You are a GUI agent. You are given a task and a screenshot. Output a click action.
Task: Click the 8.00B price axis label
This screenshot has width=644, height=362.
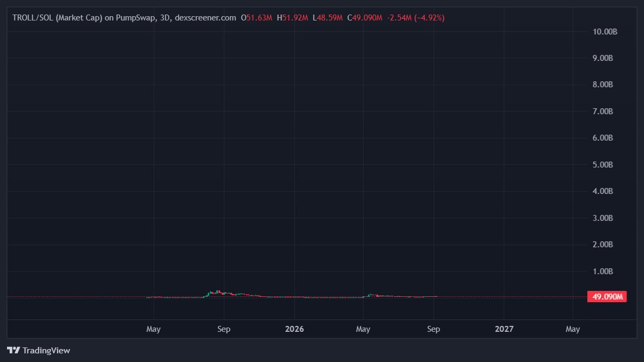tap(602, 85)
